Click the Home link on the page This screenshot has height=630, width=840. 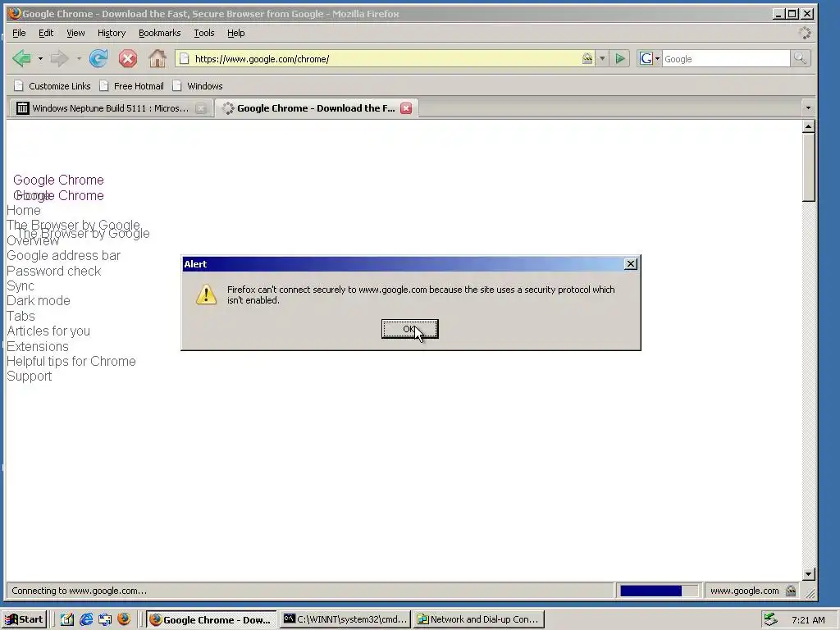point(24,211)
